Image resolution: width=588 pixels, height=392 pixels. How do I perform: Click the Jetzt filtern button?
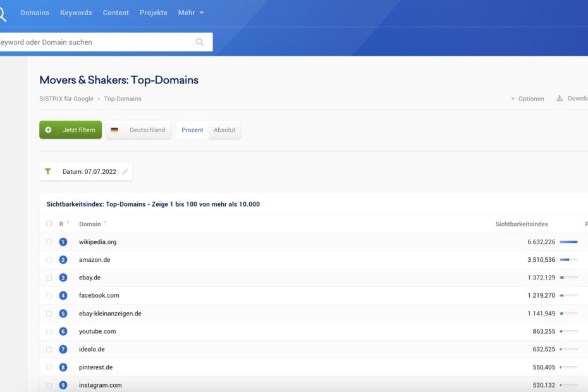[71, 130]
